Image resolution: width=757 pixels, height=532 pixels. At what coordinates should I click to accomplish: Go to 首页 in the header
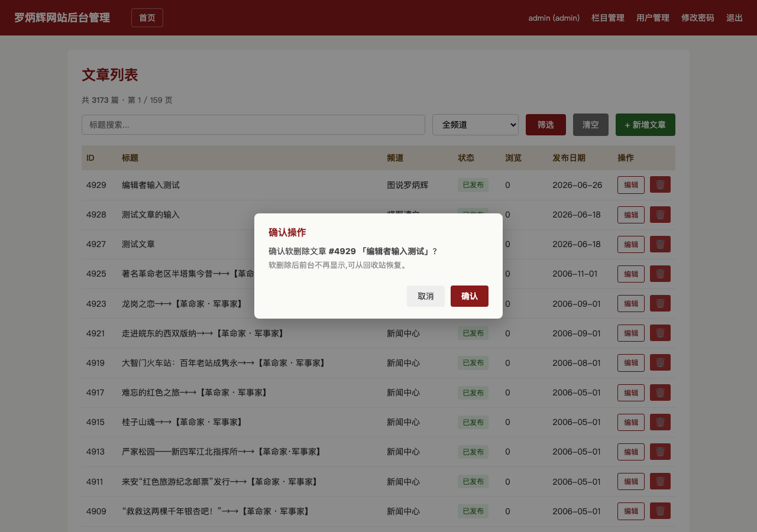tap(147, 18)
